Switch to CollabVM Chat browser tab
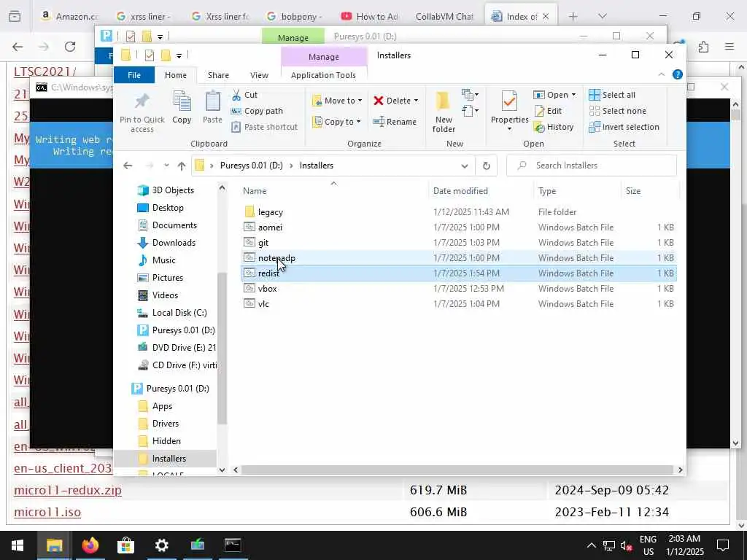This screenshot has height=560, width=747. point(444,17)
